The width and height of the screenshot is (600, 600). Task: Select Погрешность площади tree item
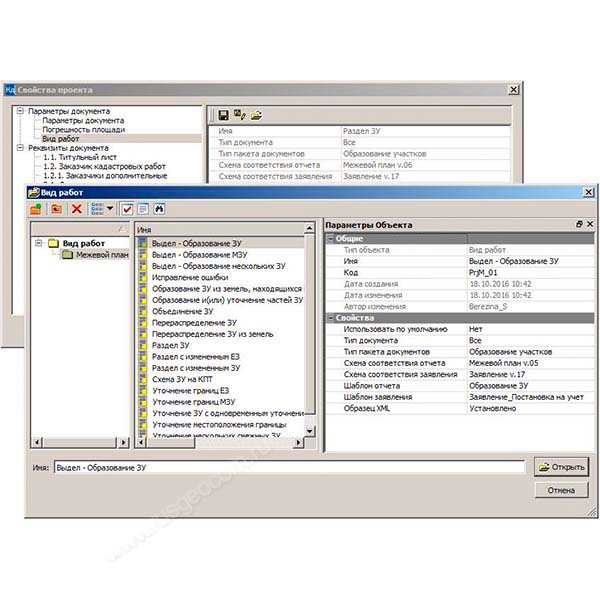pos(84,130)
